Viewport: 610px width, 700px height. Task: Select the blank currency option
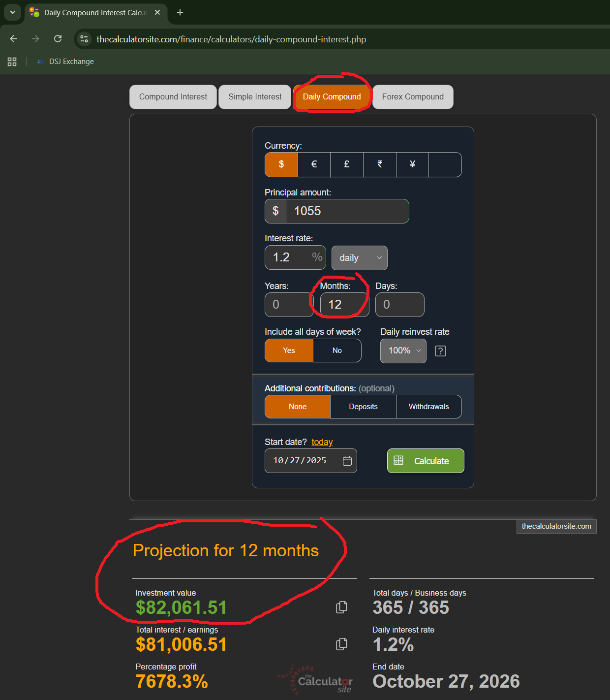click(445, 164)
